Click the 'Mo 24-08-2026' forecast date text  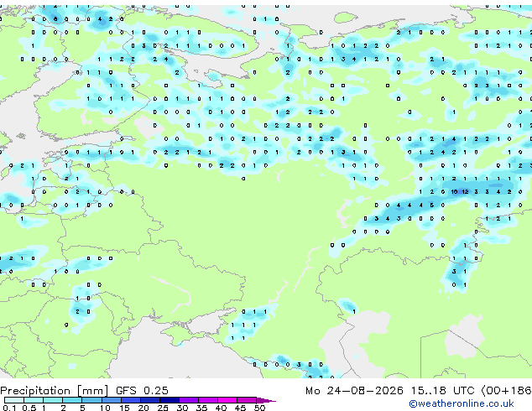point(354,390)
